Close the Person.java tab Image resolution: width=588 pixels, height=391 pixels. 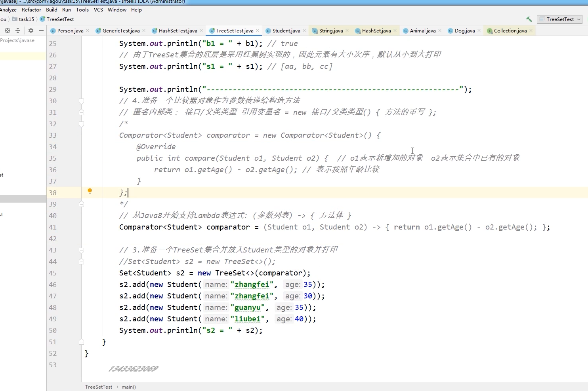coord(88,30)
